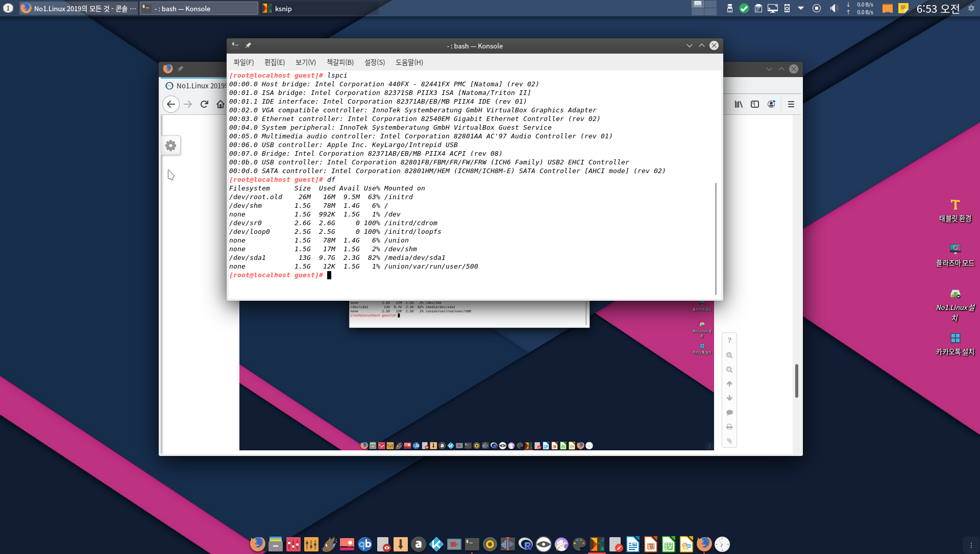Switch to the bash — Konsole taskbar entry

point(199,8)
